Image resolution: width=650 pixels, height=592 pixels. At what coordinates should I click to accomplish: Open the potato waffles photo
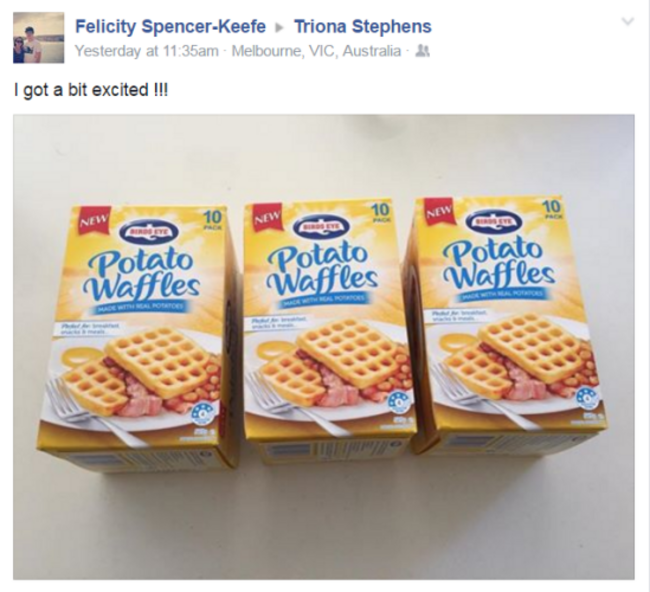click(324, 347)
